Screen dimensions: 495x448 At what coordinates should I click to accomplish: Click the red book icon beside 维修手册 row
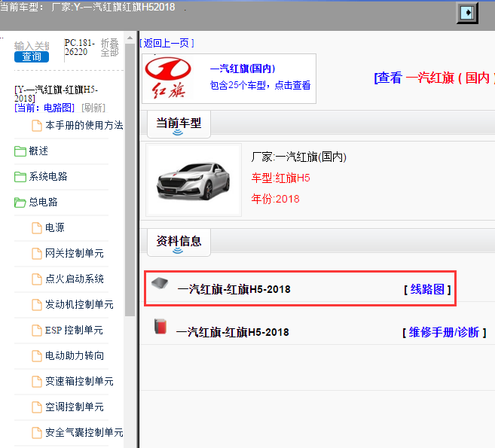pos(160,326)
